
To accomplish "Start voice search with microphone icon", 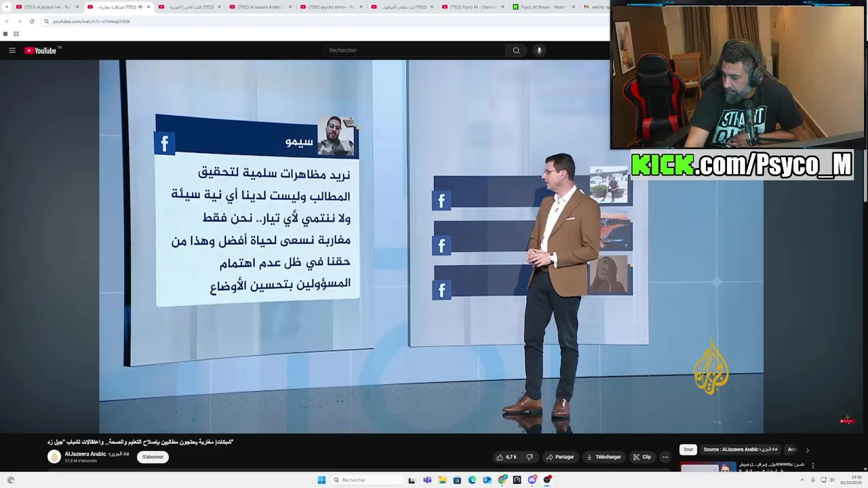I will pos(539,50).
